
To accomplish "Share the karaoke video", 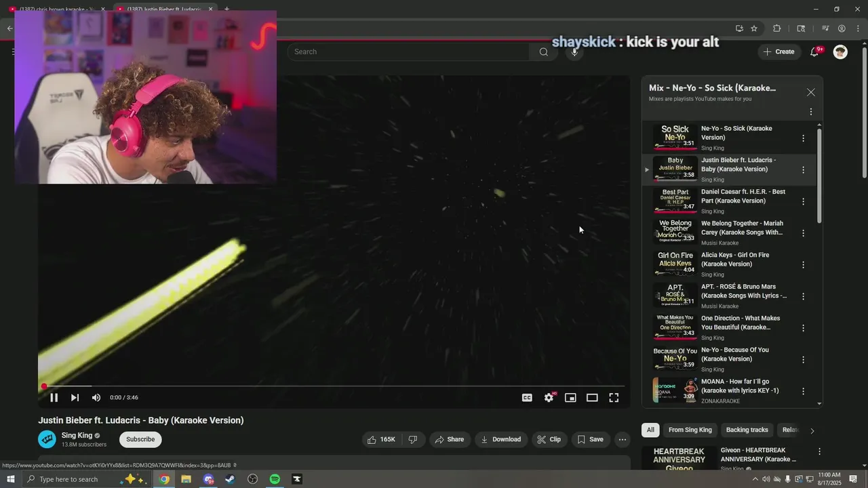I will (450, 439).
